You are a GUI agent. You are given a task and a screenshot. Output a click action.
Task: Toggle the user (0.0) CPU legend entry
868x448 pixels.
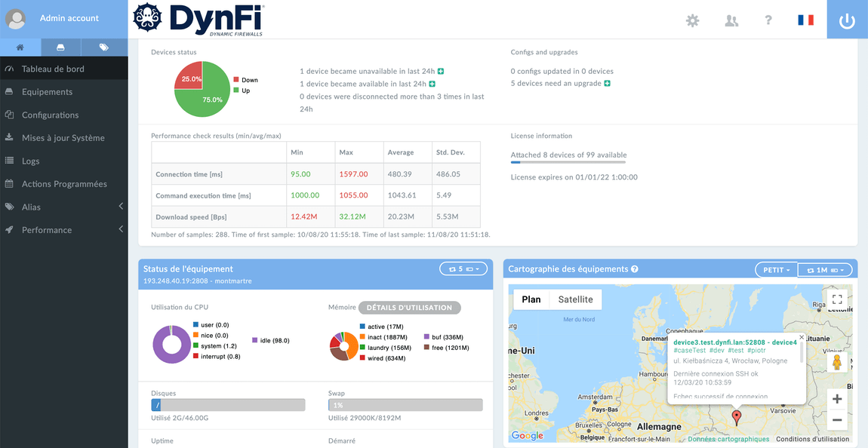coord(211,324)
